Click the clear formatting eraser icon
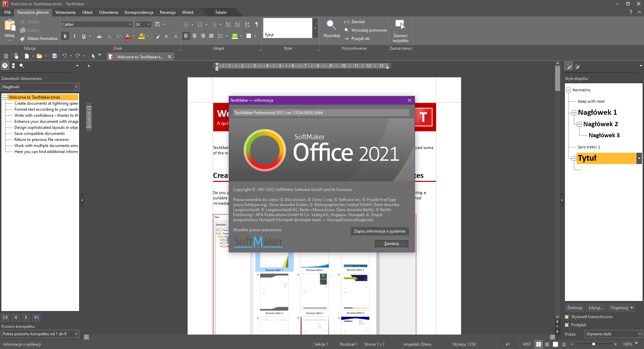This screenshot has width=644, height=349. pos(158,36)
